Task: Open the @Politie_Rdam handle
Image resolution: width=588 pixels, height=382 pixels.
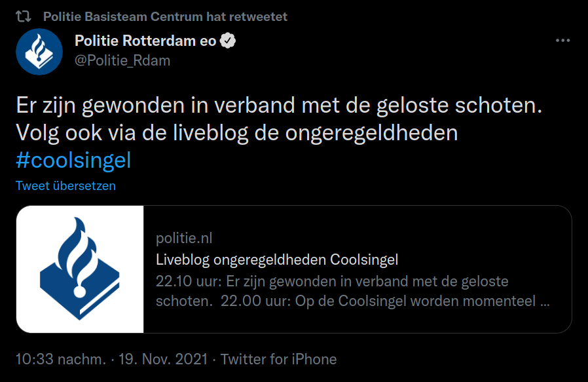Action: 122,60
